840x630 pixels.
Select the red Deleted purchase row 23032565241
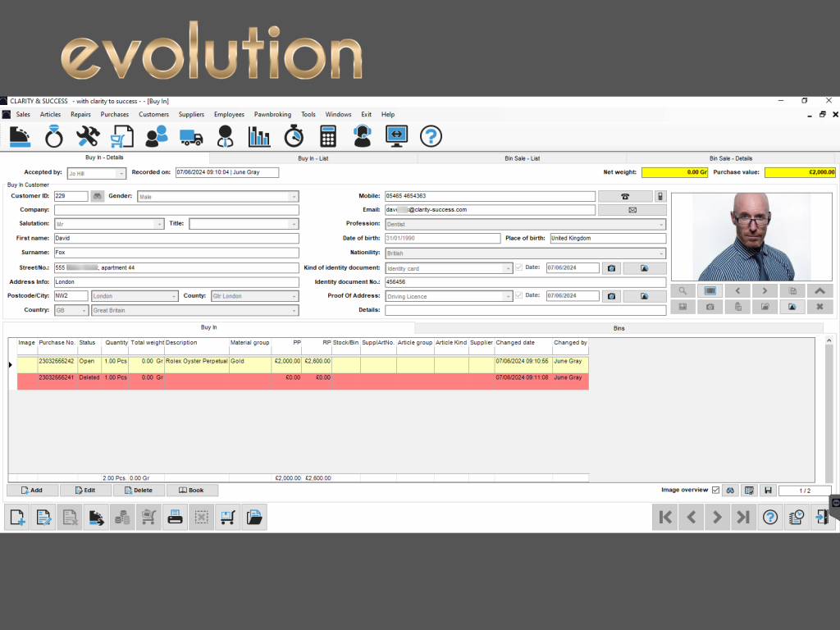pyautogui.click(x=303, y=381)
